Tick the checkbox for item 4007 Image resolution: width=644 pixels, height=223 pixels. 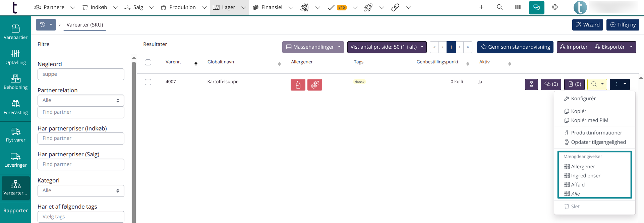point(148,82)
